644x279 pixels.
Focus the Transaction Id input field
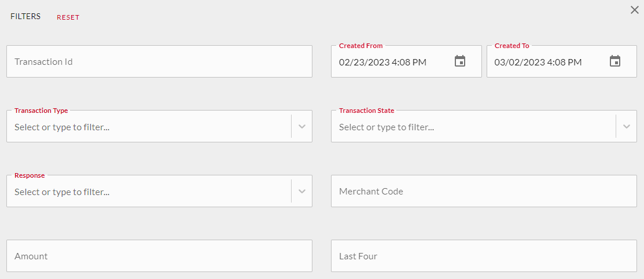point(159,61)
